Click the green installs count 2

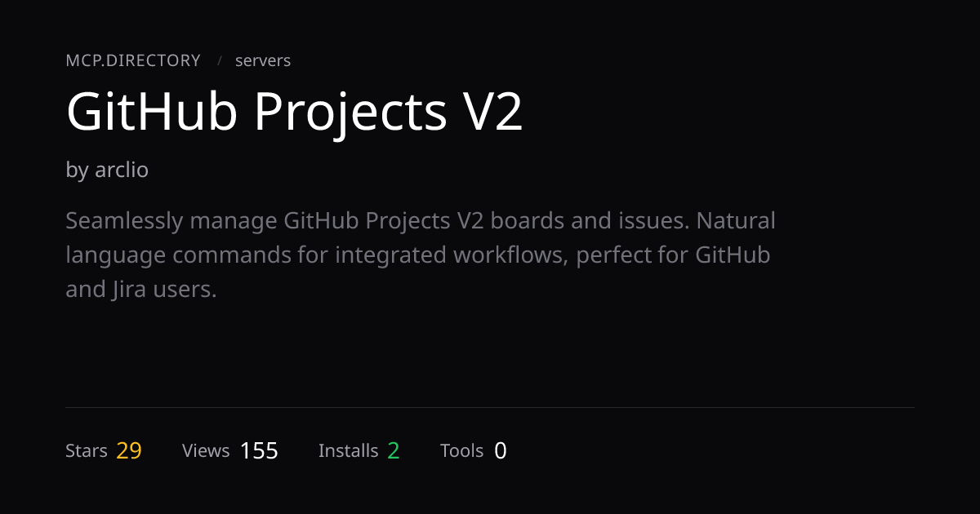[x=394, y=450]
